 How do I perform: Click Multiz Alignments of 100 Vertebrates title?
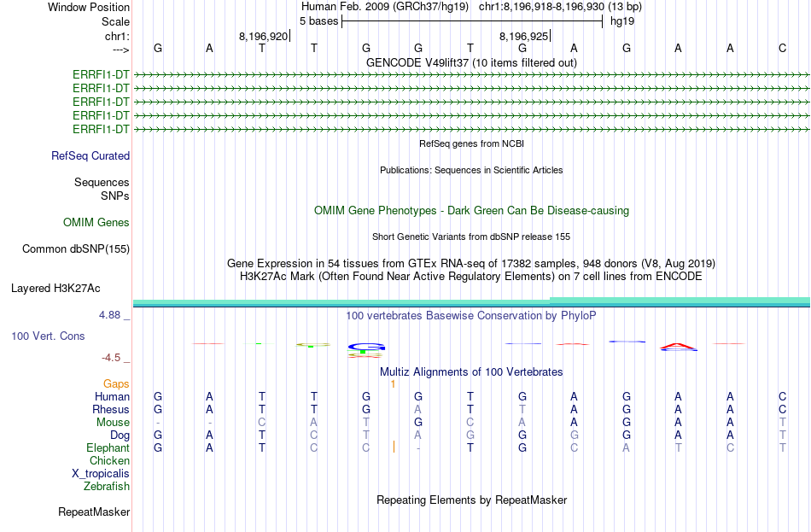(x=471, y=372)
